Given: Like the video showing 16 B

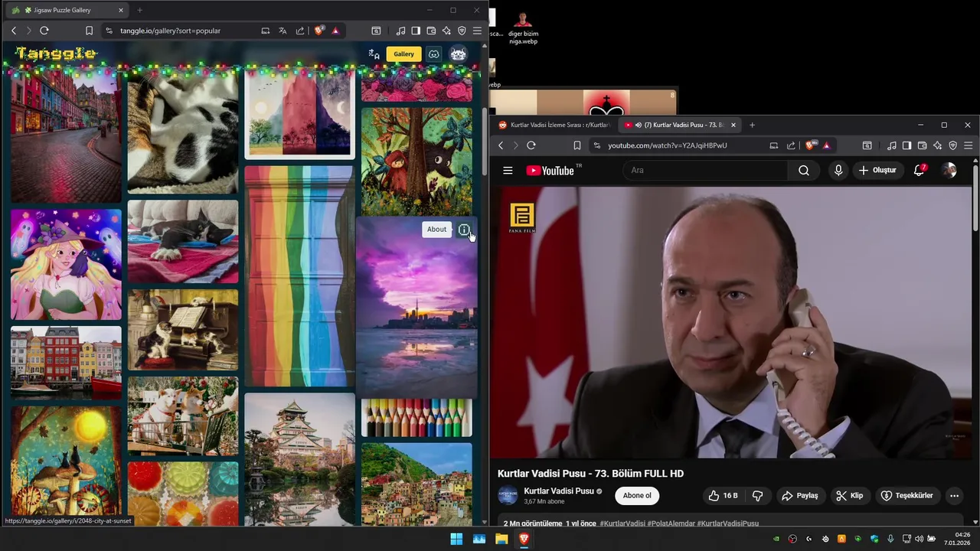Looking at the screenshot, I should (x=723, y=496).
